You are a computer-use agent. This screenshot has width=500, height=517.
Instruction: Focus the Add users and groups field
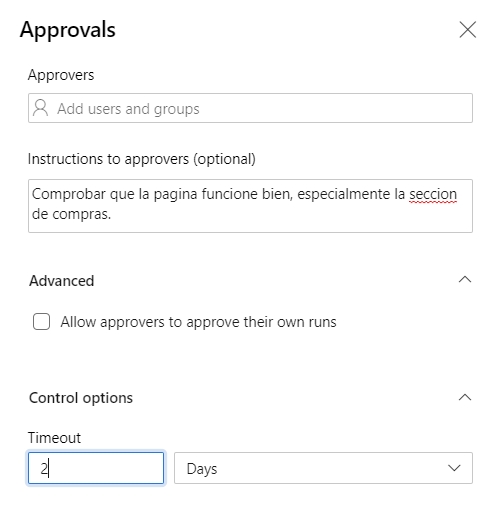click(x=250, y=108)
